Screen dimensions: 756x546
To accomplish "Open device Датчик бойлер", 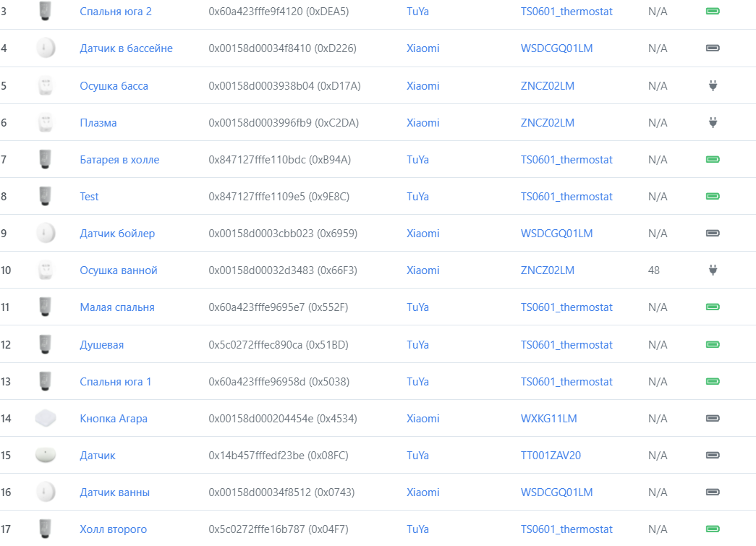I will coord(117,234).
